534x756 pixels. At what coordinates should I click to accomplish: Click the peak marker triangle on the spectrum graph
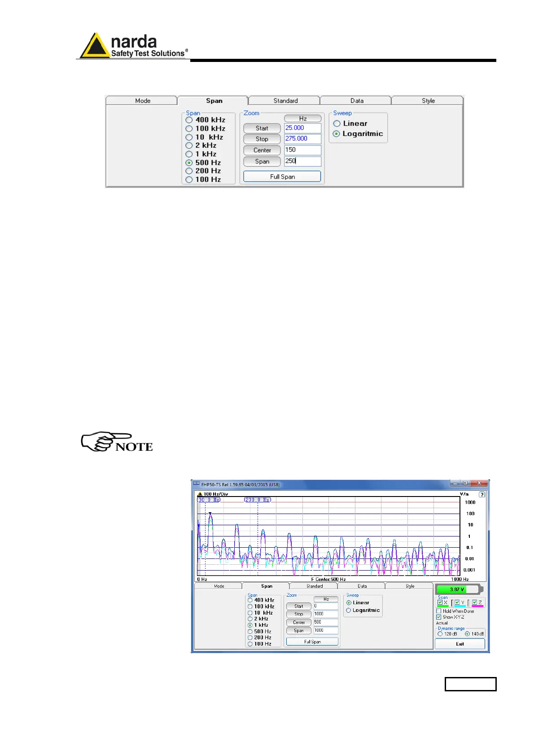210,514
